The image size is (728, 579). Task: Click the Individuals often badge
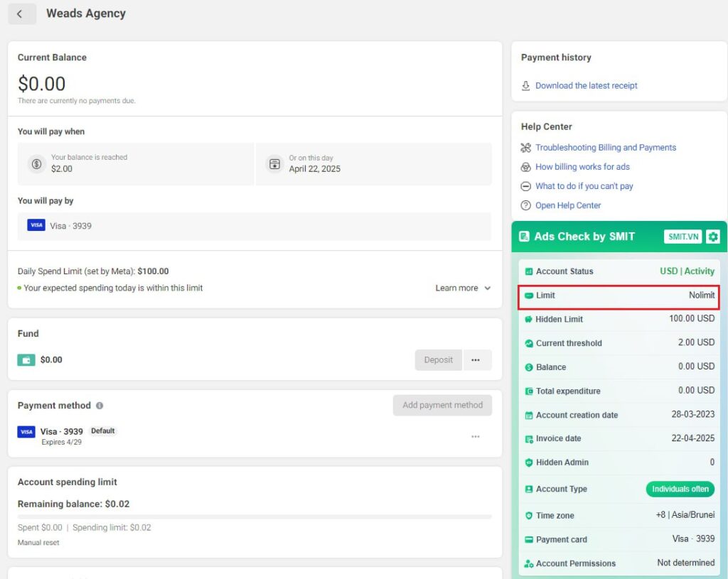tap(680, 489)
